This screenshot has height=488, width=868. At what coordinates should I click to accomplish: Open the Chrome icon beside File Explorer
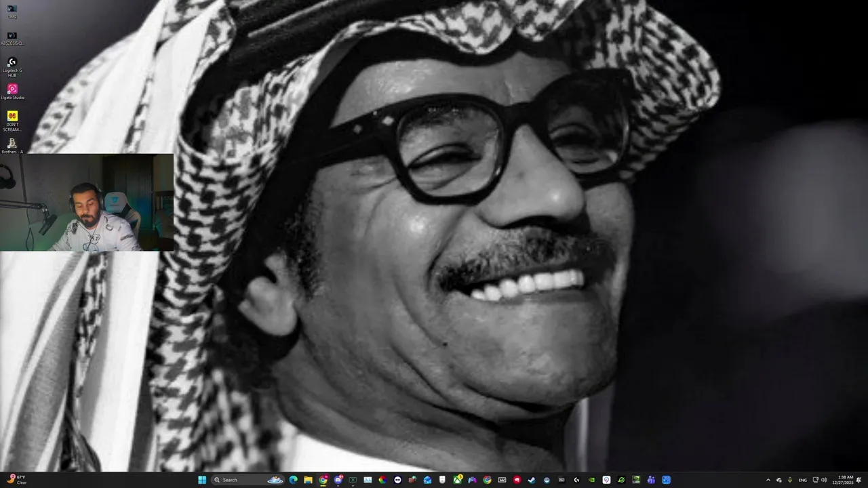323,480
